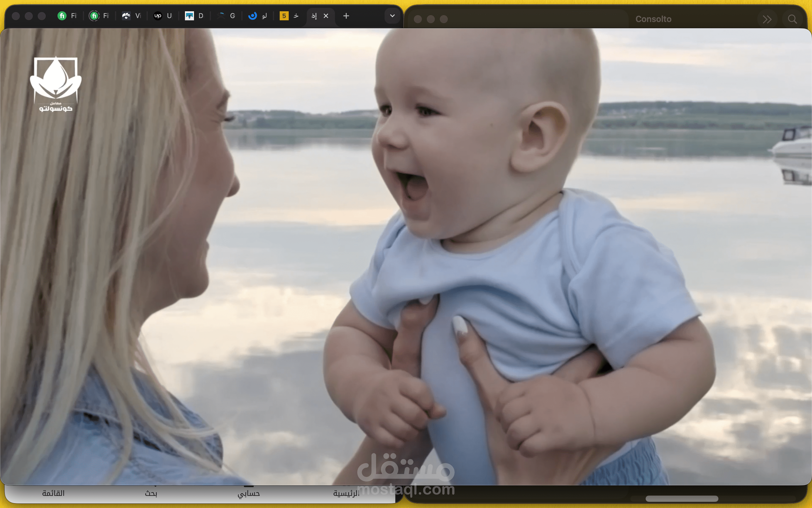Click the Consolto window title
Screen dimensions: 812x508
tap(653, 19)
